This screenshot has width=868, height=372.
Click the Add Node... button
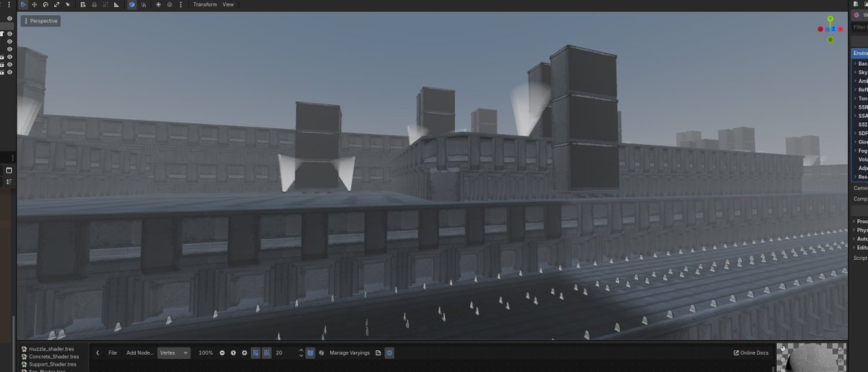pos(140,352)
